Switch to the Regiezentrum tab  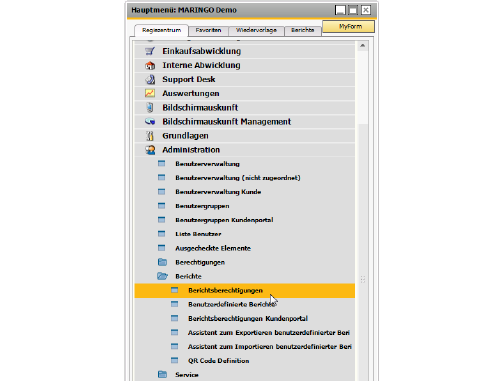[x=161, y=30]
